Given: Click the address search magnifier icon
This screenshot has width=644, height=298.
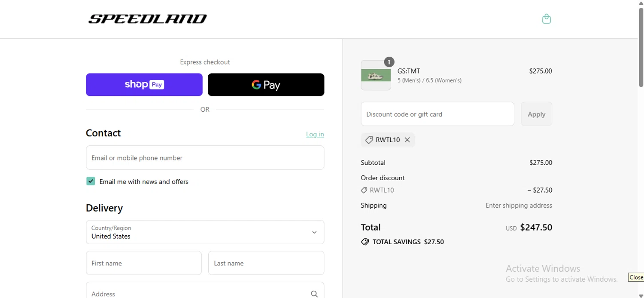Looking at the screenshot, I should pyautogui.click(x=314, y=294).
